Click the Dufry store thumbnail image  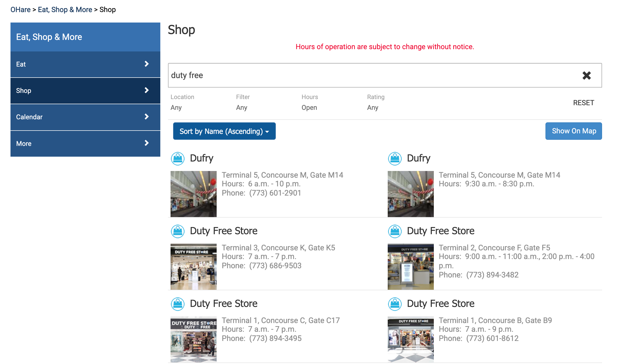(x=194, y=194)
